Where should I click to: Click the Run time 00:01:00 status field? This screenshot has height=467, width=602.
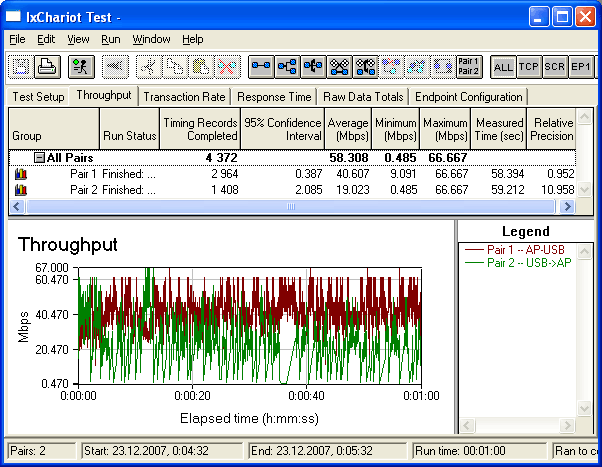(x=479, y=450)
